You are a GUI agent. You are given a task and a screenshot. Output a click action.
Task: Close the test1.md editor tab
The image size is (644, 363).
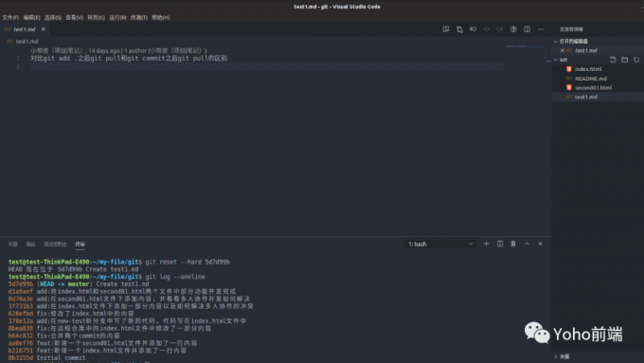44,29
